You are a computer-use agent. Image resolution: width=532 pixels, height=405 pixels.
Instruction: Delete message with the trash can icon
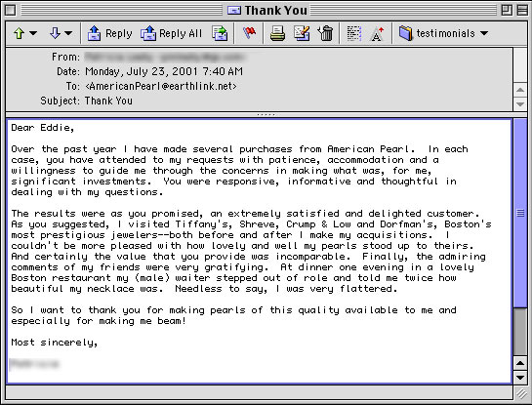[326, 33]
